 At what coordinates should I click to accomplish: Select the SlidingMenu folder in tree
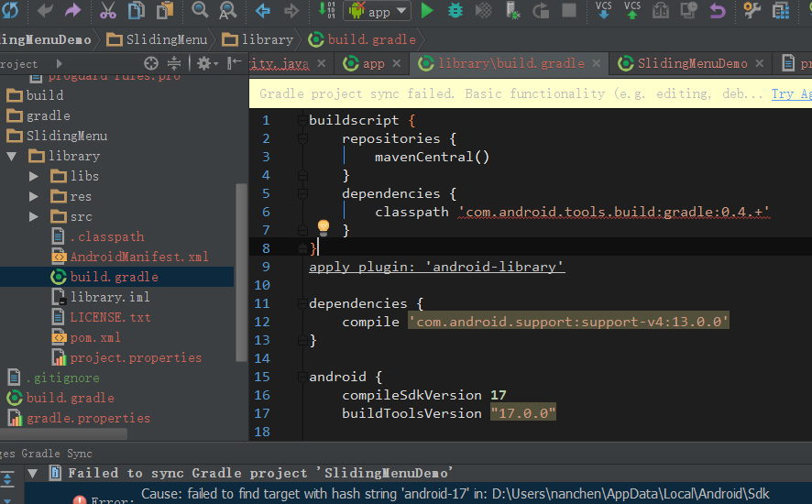(57, 136)
